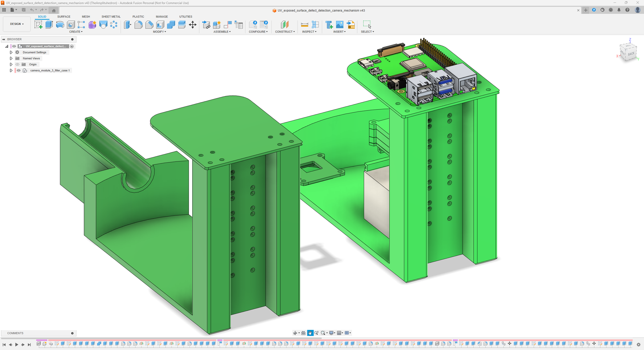
Task: Select the Press Pull tool
Action: pos(128,25)
